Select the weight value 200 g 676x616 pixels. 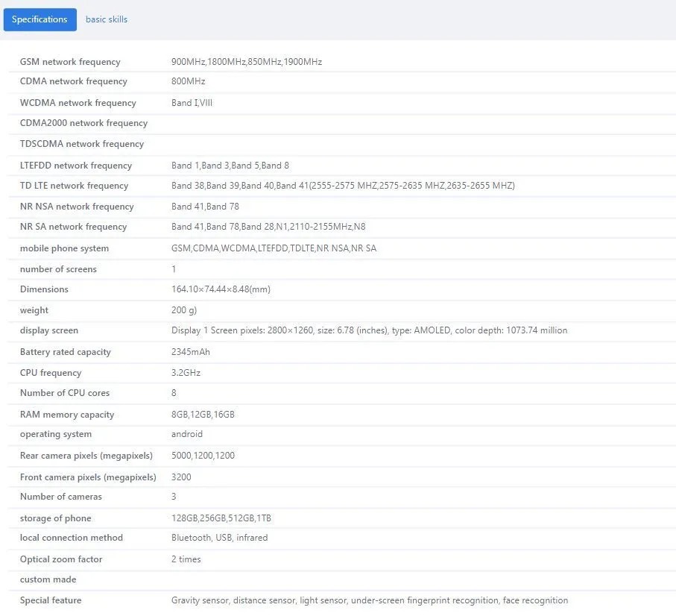pyautogui.click(x=184, y=310)
